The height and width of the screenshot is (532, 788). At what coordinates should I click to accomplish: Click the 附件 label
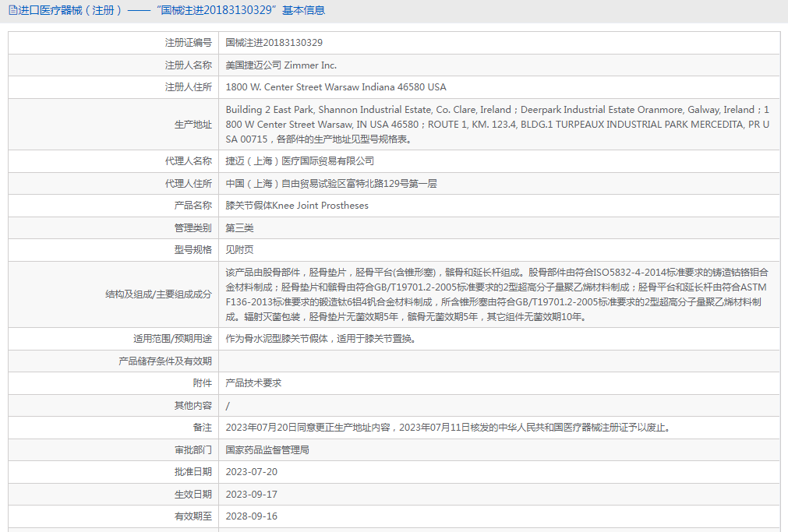click(203, 382)
